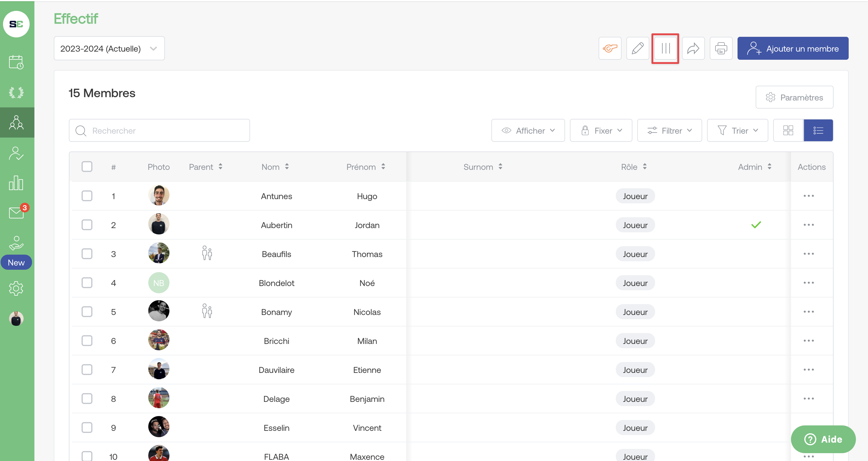Click the user profile avatar in sidebar
This screenshot has height=461, width=868.
(x=16, y=318)
